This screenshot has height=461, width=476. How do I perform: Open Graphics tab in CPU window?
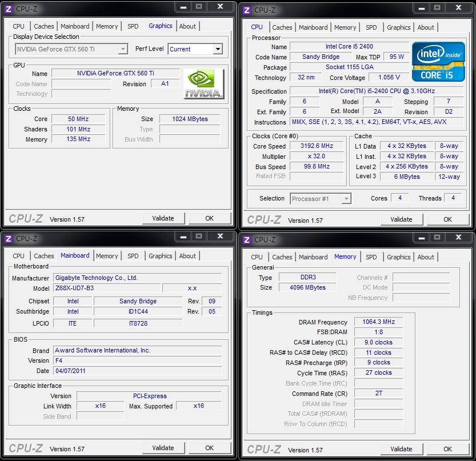pos(399,27)
